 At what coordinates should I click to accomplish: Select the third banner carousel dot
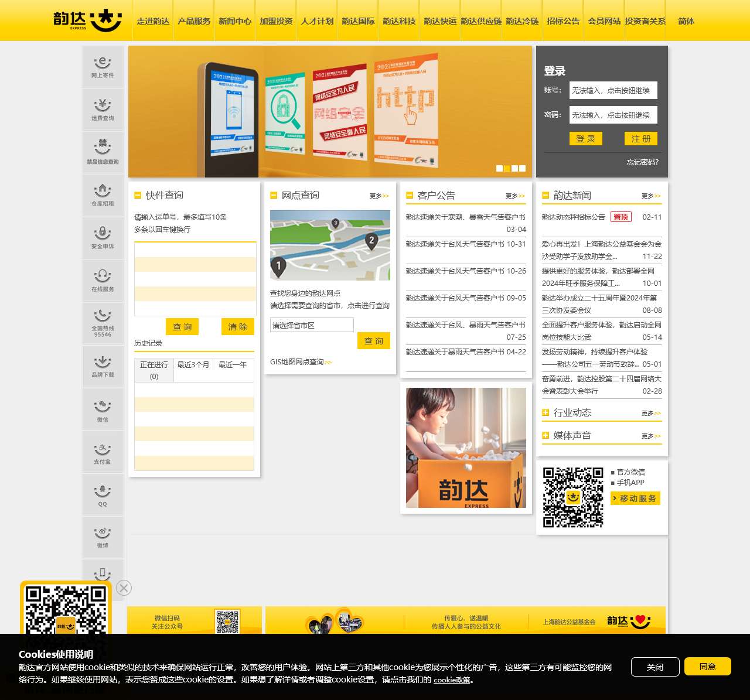514,168
